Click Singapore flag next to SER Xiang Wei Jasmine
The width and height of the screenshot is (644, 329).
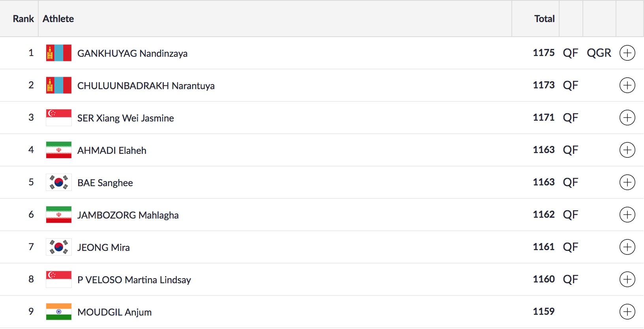(59, 118)
